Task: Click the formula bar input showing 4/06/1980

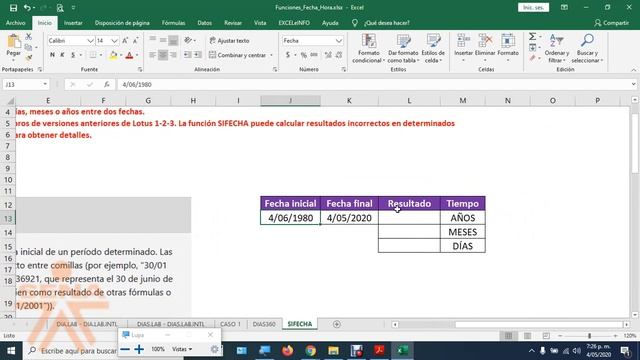Action: click(x=373, y=84)
